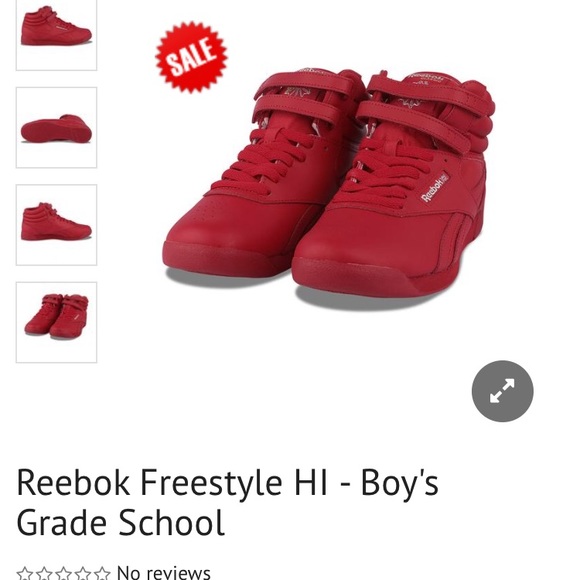Rate with the fifth star

[x=102, y=573]
